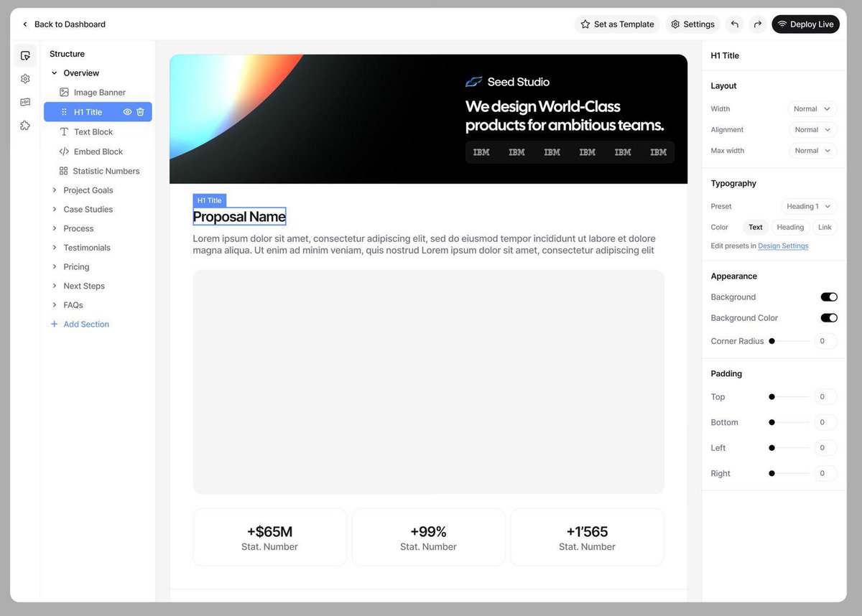Click the Lorem ipsum paragraph on canvas
This screenshot has width=862, height=616.
(425, 244)
